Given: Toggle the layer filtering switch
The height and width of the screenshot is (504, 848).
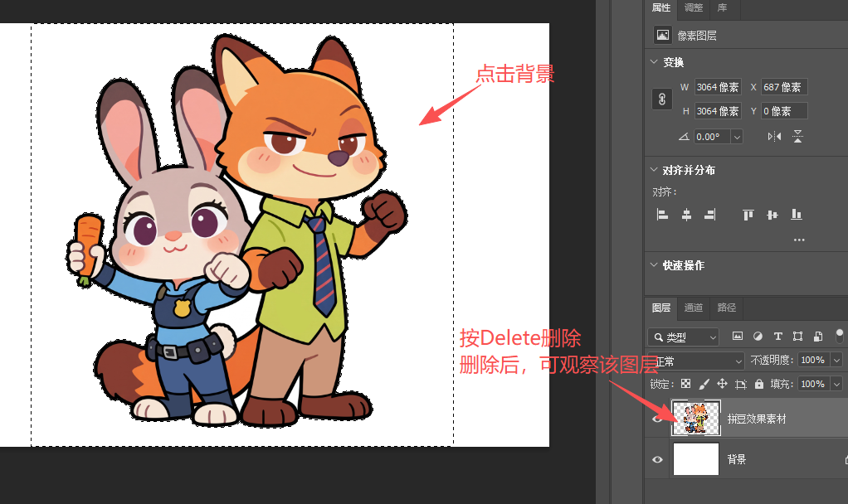Looking at the screenshot, I should coord(840,336).
